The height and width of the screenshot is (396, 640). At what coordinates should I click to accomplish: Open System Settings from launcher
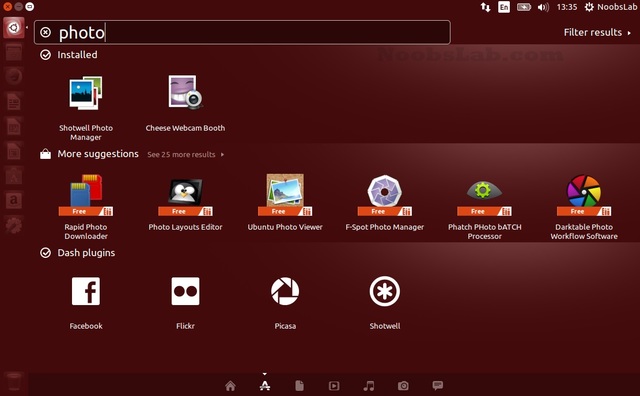tap(13, 225)
